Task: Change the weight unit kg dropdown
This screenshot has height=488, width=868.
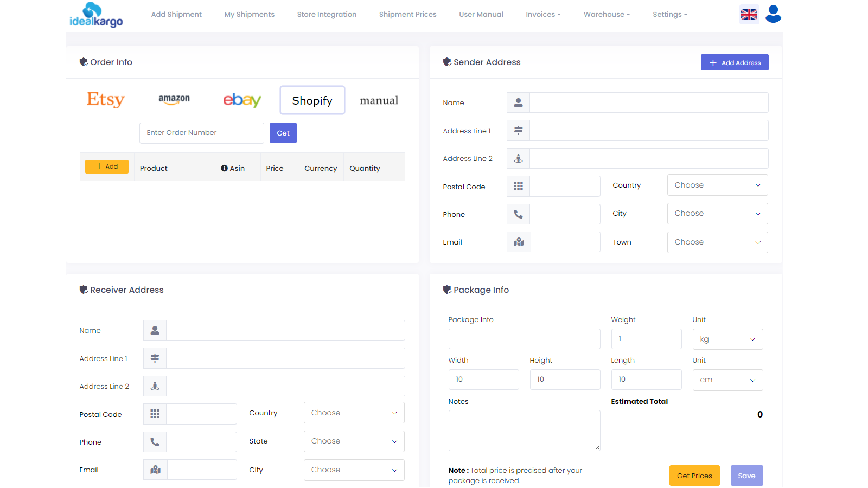Action: 727,339
